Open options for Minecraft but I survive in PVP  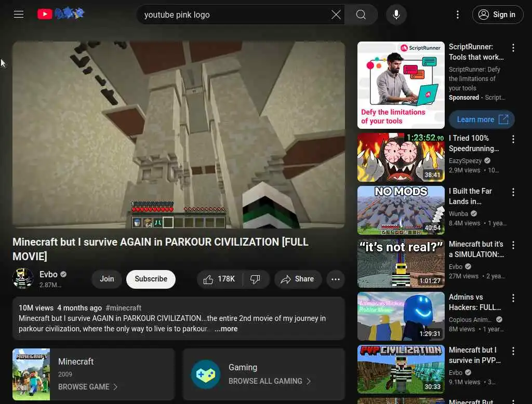tap(513, 351)
